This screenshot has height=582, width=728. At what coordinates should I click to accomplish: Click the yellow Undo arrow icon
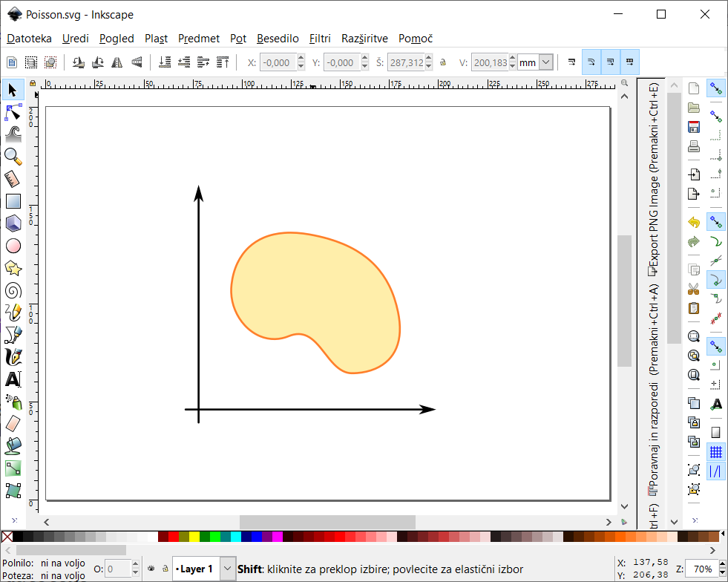(x=694, y=222)
